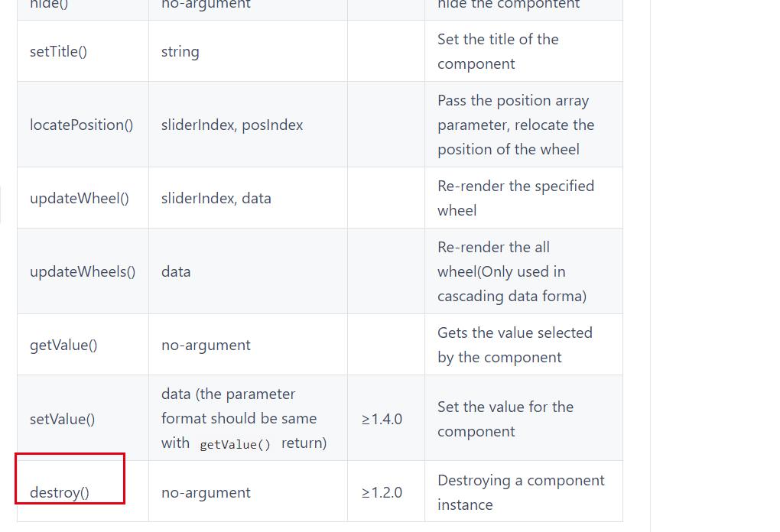Click the ≥1.4.0 version cell
This screenshot has height=532, width=780.
382,419
